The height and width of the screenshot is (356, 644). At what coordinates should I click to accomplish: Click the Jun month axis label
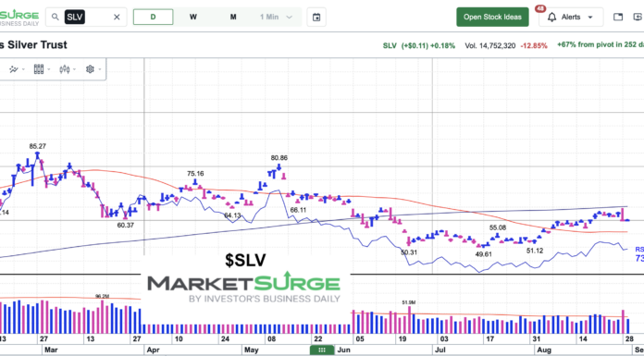[343, 350]
